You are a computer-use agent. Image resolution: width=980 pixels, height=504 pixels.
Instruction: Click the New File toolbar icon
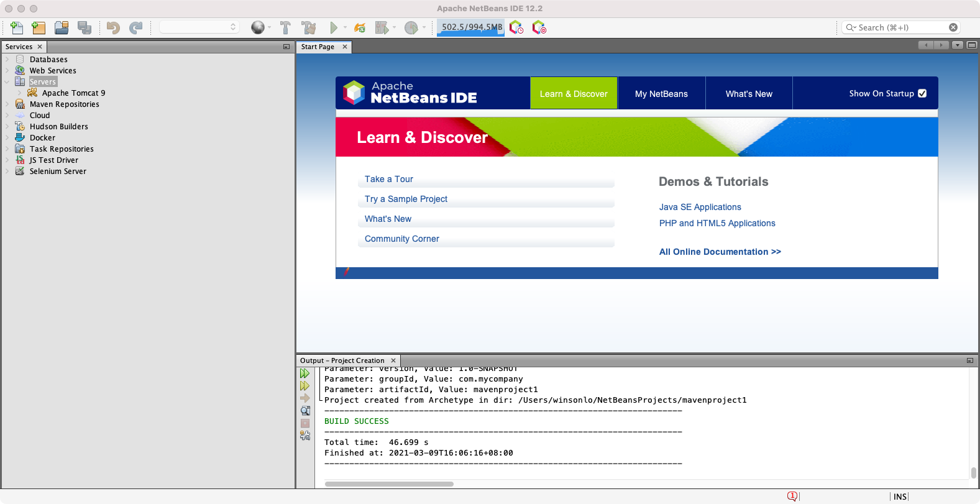click(17, 27)
